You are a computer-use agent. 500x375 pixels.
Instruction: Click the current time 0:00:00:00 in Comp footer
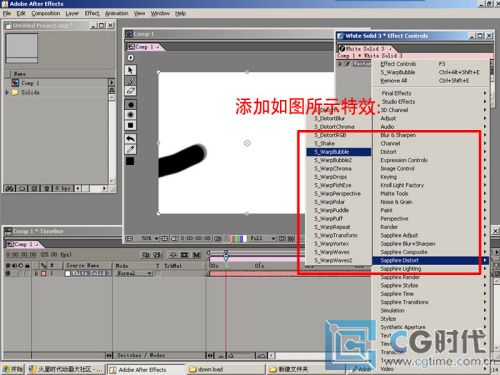[x=195, y=238]
